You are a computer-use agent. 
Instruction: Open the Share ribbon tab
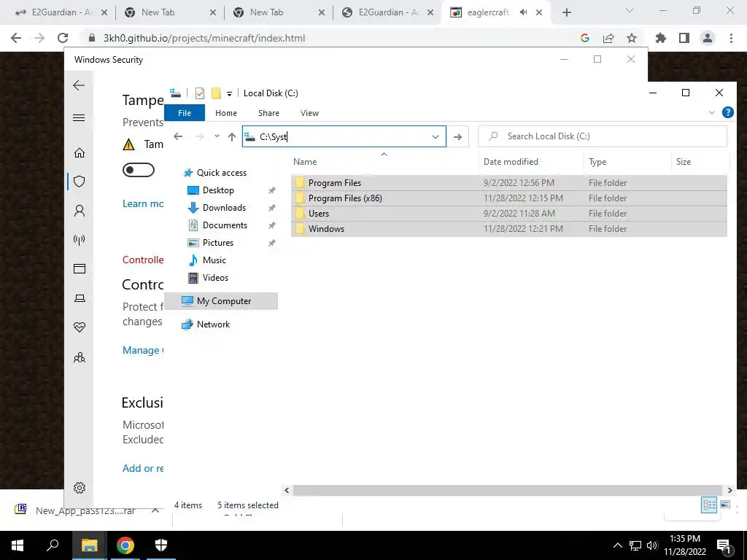(268, 113)
